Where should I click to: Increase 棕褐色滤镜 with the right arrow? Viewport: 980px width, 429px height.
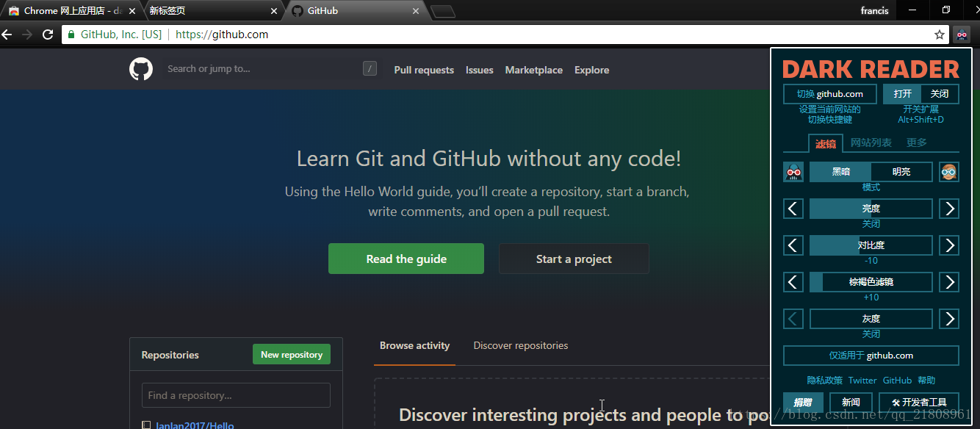pyautogui.click(x=949, y=282)
